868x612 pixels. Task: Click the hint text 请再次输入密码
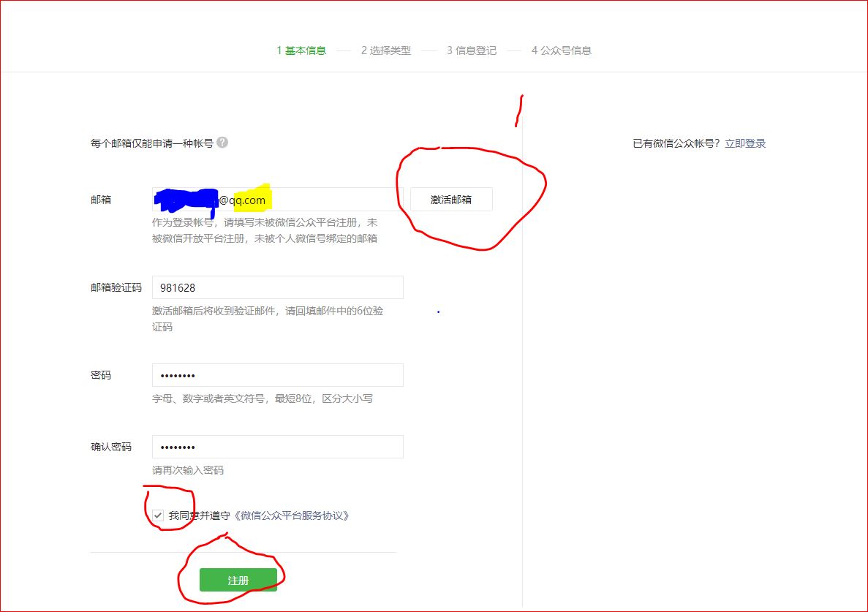click(x=188, y=470)
